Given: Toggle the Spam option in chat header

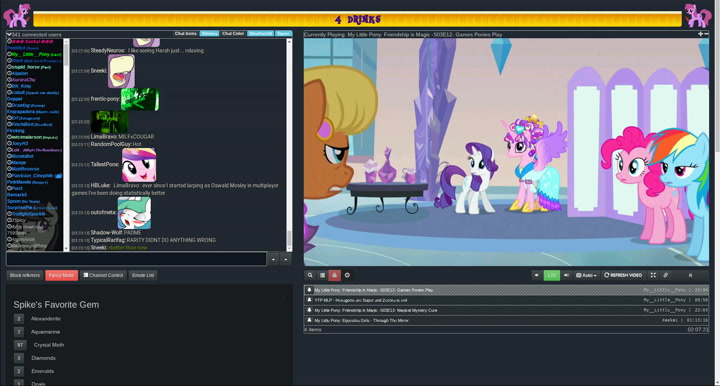Looking at the screenshot, I should point(283,34).
